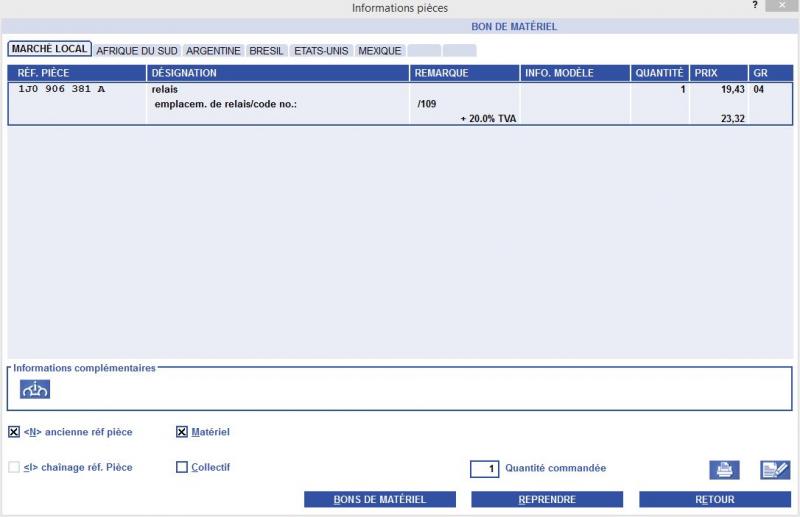Select part reference 1J0 906 381 A

[62, 89]
